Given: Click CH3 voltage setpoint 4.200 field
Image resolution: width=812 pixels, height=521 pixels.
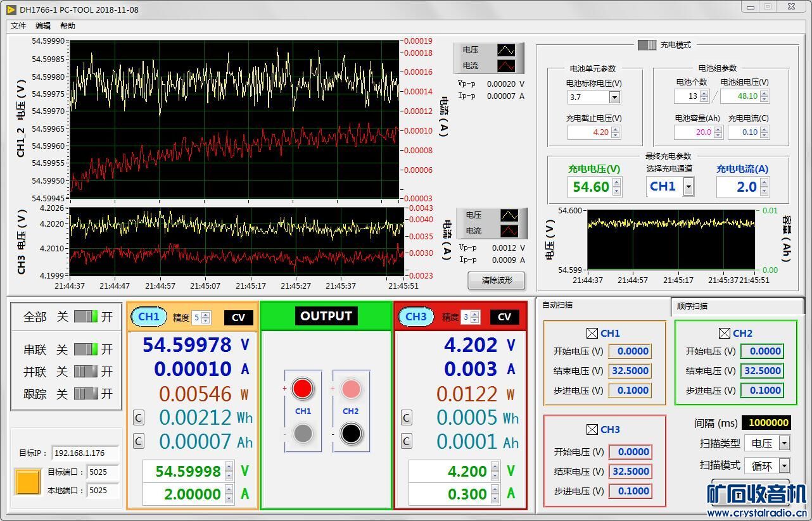Looking at the screenshot, I should click(x=450, y=471).
